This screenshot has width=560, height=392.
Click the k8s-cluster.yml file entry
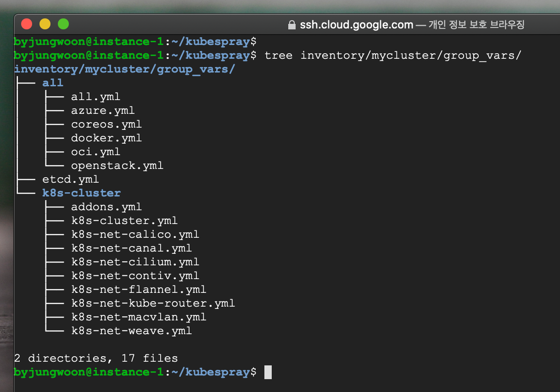[x=124, y=221]
